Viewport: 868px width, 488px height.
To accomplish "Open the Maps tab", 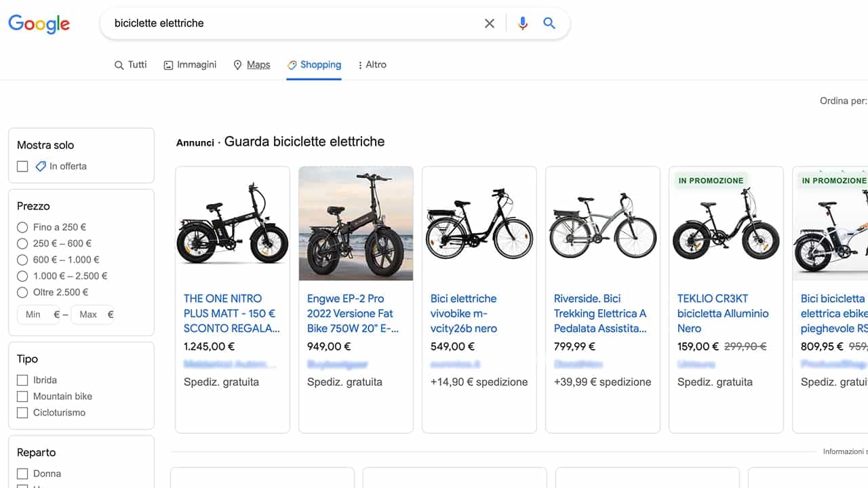I will pos(252,64).
